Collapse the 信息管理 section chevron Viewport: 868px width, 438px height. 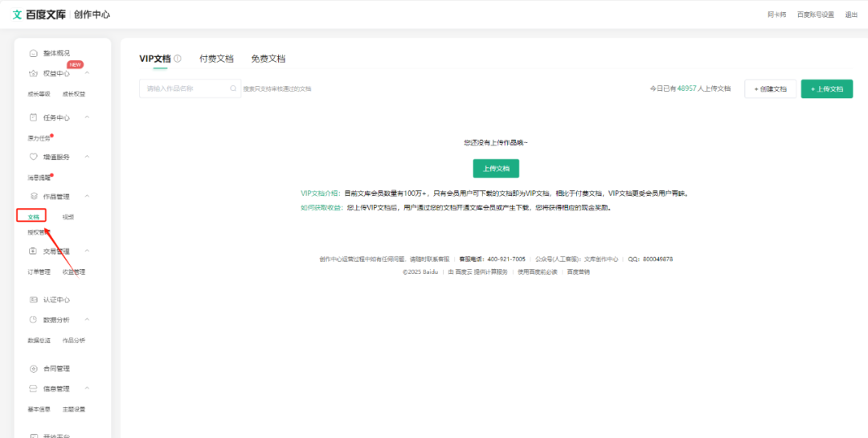click(87, 388)
